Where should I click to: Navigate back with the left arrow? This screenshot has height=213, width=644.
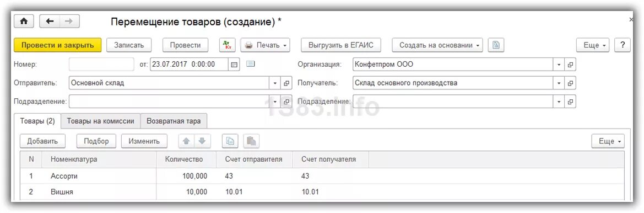tap(50, 22)
